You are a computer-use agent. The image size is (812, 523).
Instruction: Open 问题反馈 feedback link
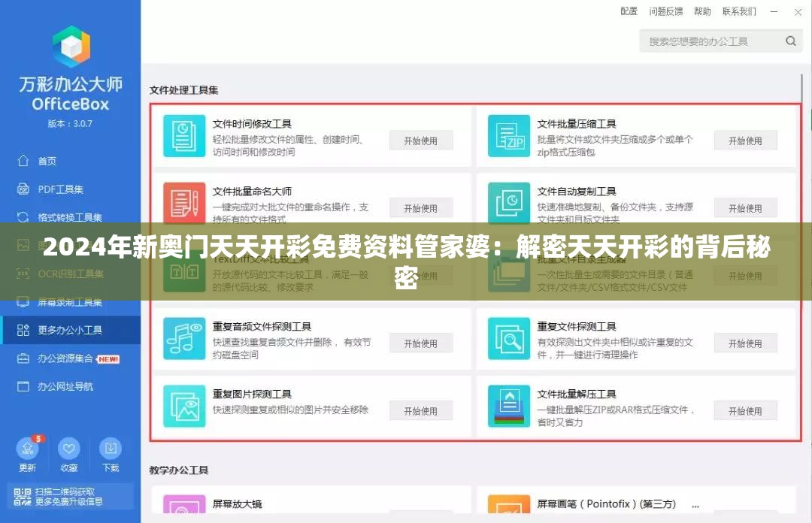tap(666, 11)
